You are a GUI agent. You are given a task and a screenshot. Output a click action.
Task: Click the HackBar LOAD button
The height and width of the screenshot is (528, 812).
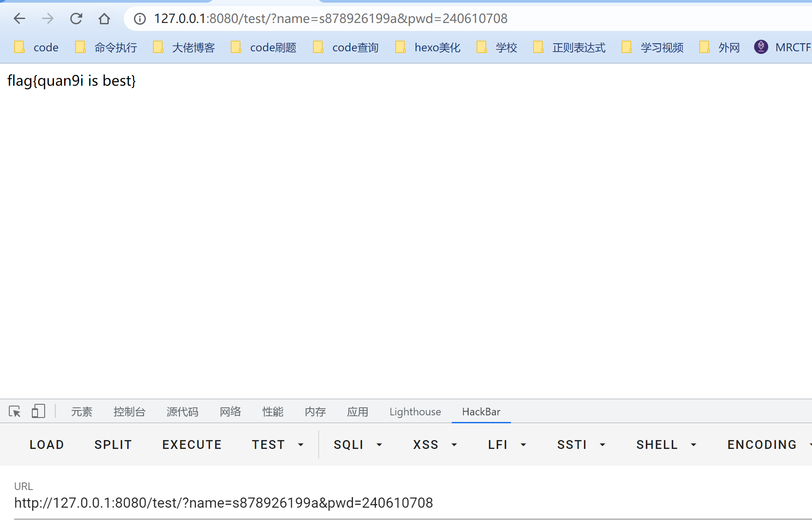(47, 444)
